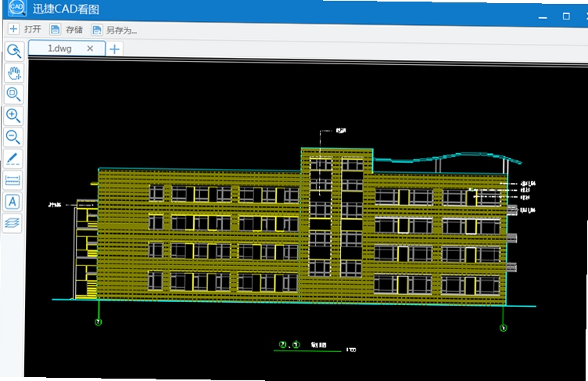Click the 存储 (save) button
Screen dimensions: 588x381
(66, 30)
